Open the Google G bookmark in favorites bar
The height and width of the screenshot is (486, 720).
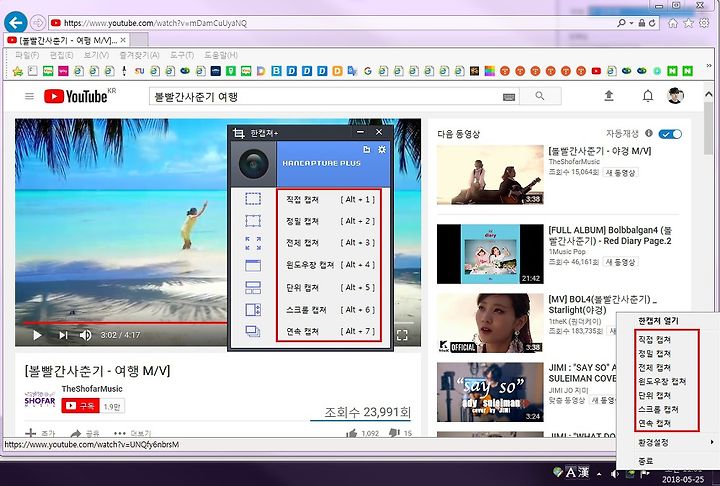[x=367, y=71]
